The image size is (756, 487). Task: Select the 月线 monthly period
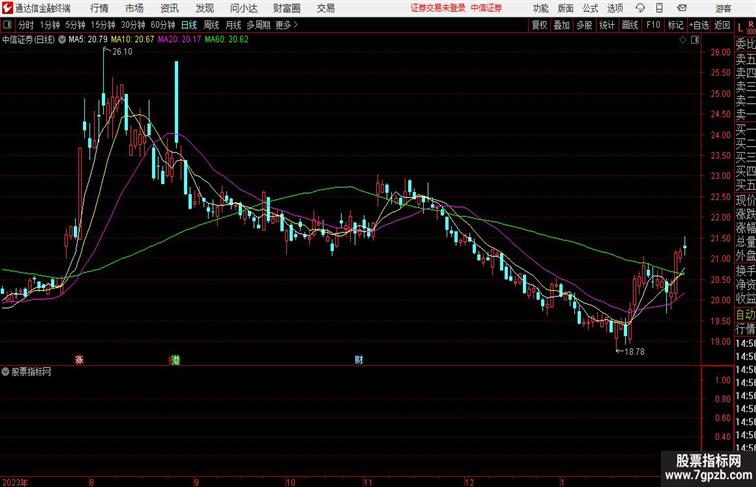[233, 25]
